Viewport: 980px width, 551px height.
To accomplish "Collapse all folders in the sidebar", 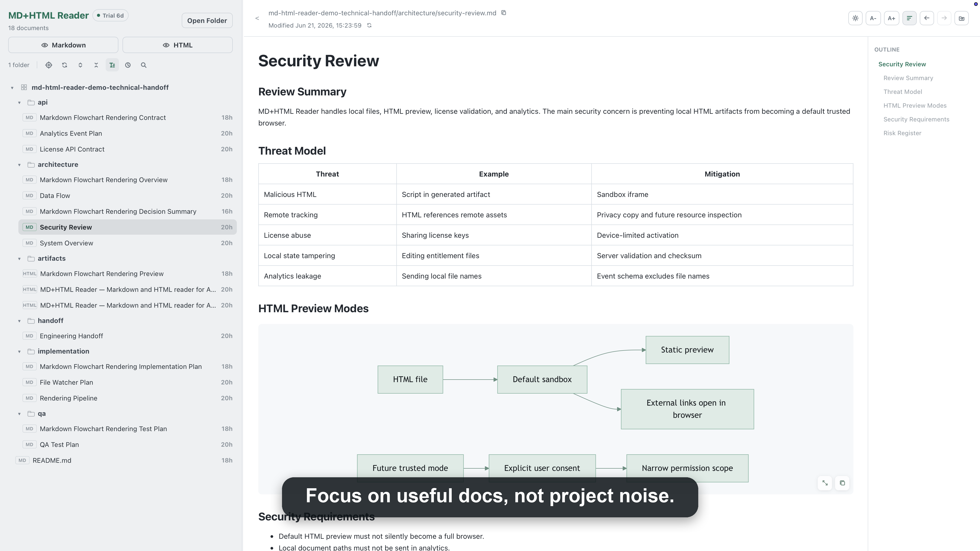I will pos(96,65).
